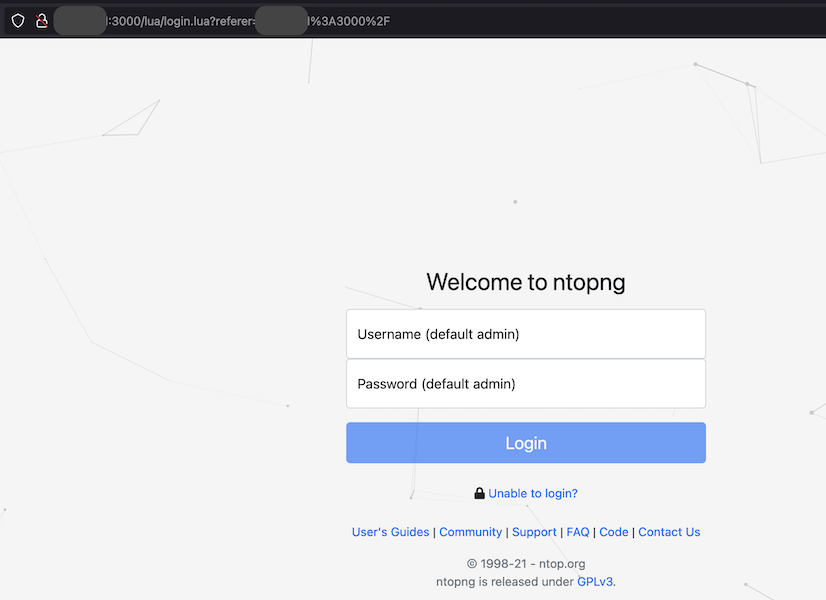Open the Unable to login? link
The width and height of the screenshot is (826, 600).
click(533, 494)
